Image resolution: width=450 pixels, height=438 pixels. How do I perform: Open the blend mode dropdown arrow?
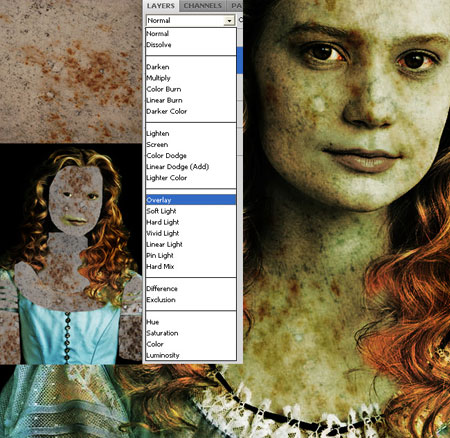coord(229,21)
